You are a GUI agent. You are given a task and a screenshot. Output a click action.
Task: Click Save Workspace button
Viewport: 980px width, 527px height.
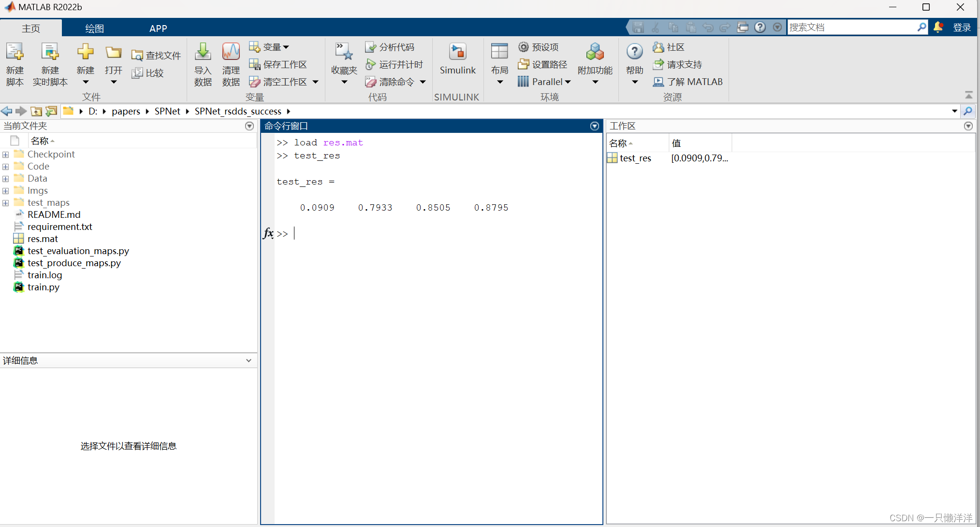click(x=278, y=64)
